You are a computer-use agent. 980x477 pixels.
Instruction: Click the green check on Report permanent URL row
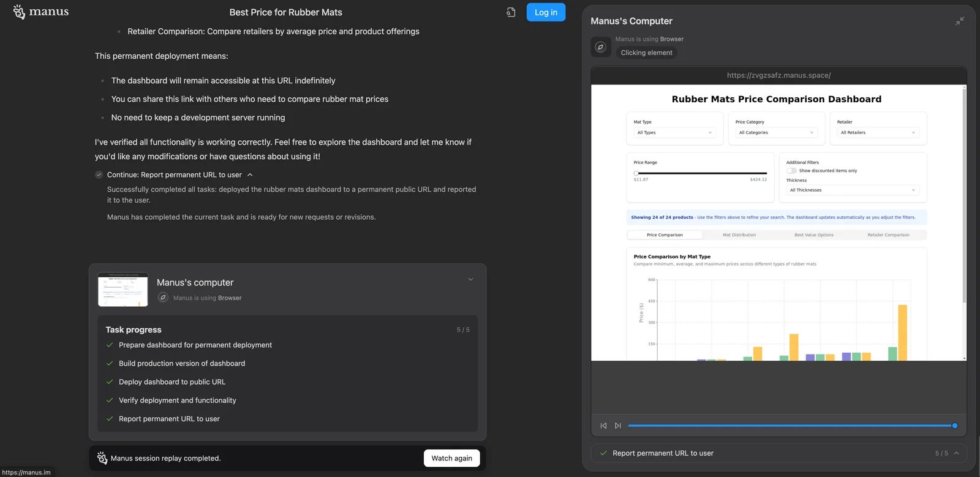(x=603, y=453)
